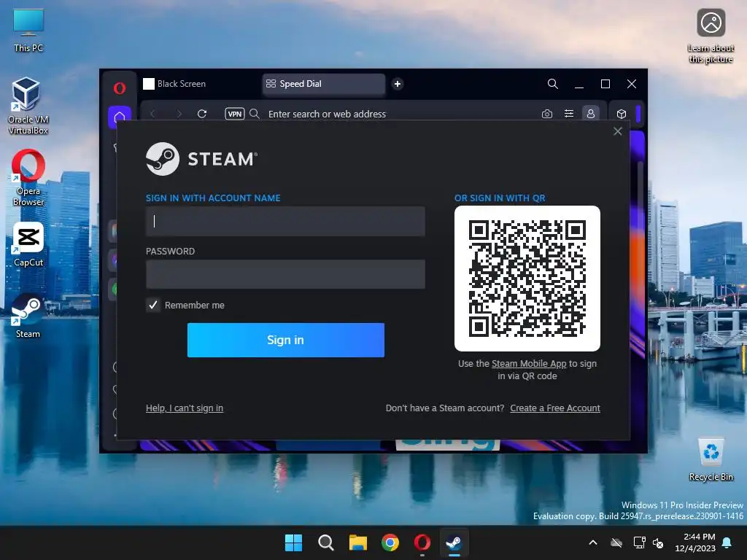Screen dimensions: 747x560
Task: Open Google Chrome from the taskbar
Action: point(390,542)
